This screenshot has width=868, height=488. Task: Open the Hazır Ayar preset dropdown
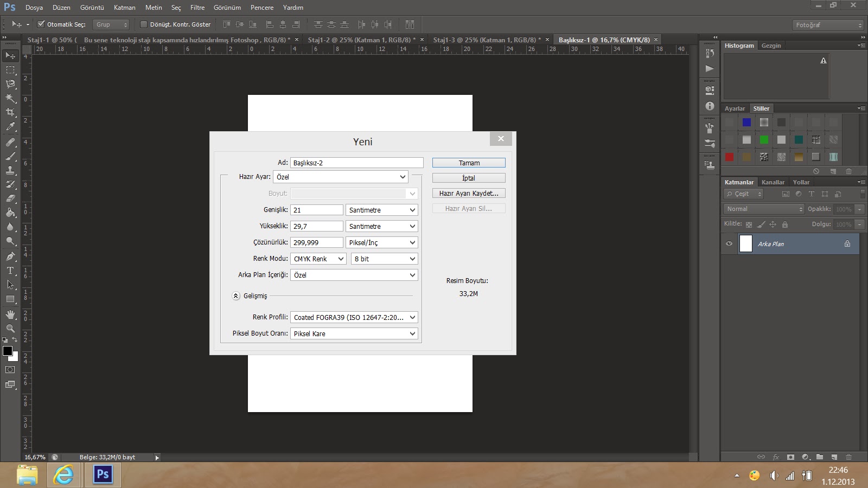coord(340,177)
